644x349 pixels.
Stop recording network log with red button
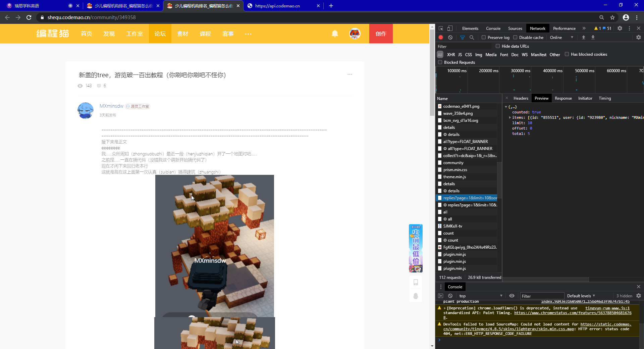(x=441, y=38)
